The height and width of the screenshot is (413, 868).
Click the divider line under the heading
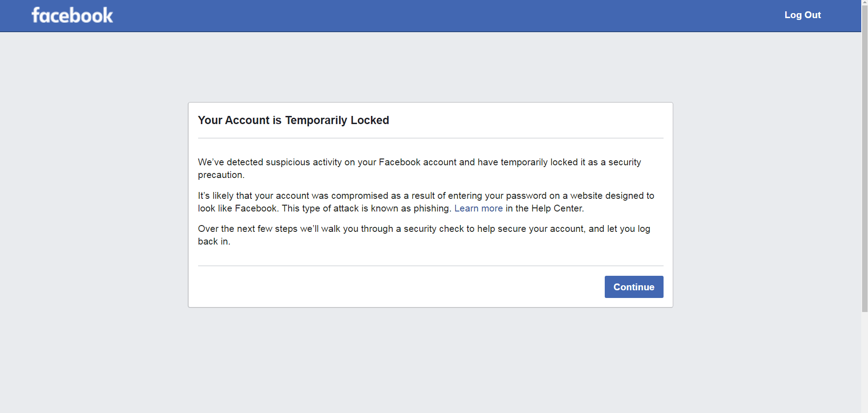click(x=430, y=138)
